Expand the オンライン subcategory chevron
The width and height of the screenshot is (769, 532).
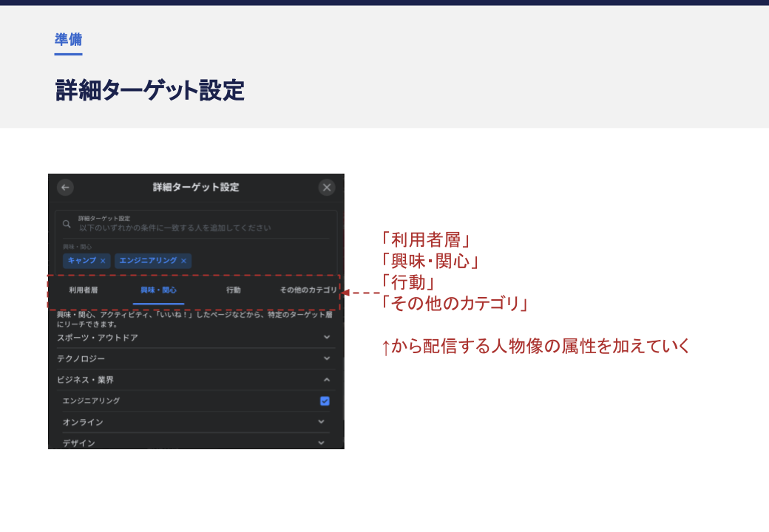click(x=321, y=422)
